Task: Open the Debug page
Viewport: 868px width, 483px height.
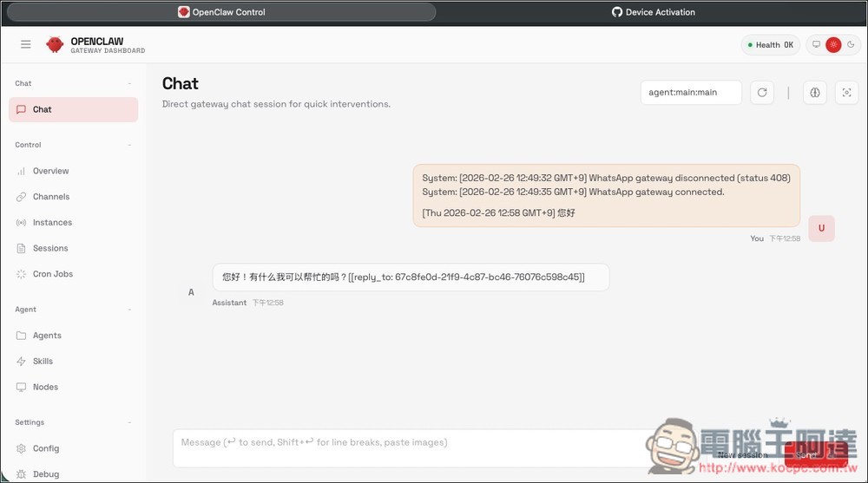Action: tap(74, 473)
